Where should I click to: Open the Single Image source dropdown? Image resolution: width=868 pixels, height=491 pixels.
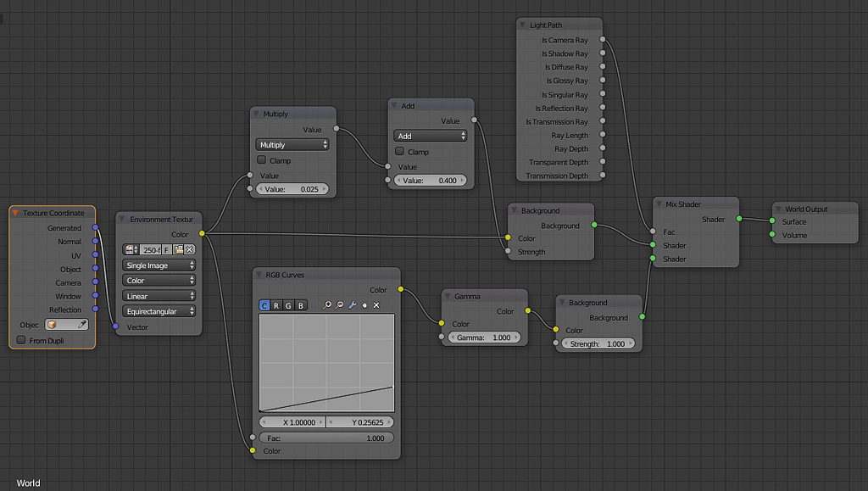point(159,265)
